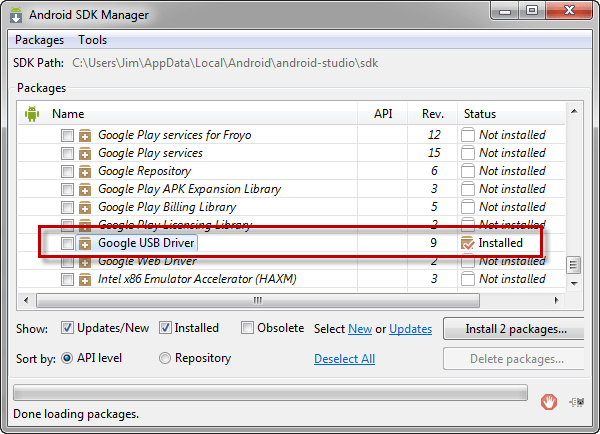The height and width of the screenshot is (434, 600).
Task: Click revision 12 in Froyo services row
Action: (434, 135)
